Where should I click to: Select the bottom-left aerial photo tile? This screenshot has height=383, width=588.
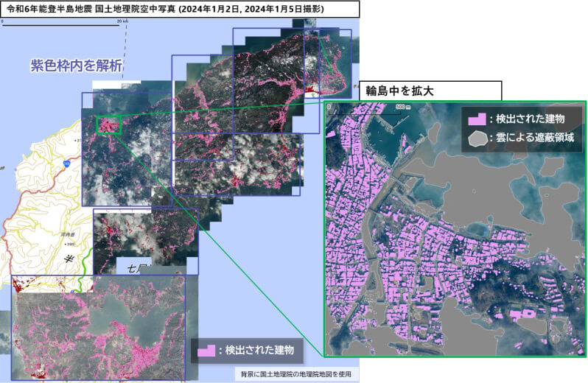pos(98,327)
